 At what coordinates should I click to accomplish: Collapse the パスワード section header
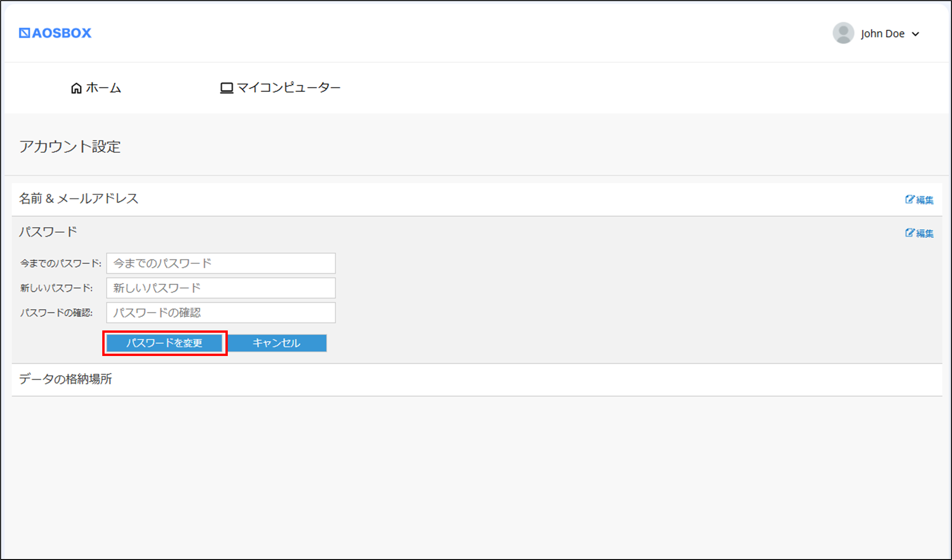click(x=48, y=232)
